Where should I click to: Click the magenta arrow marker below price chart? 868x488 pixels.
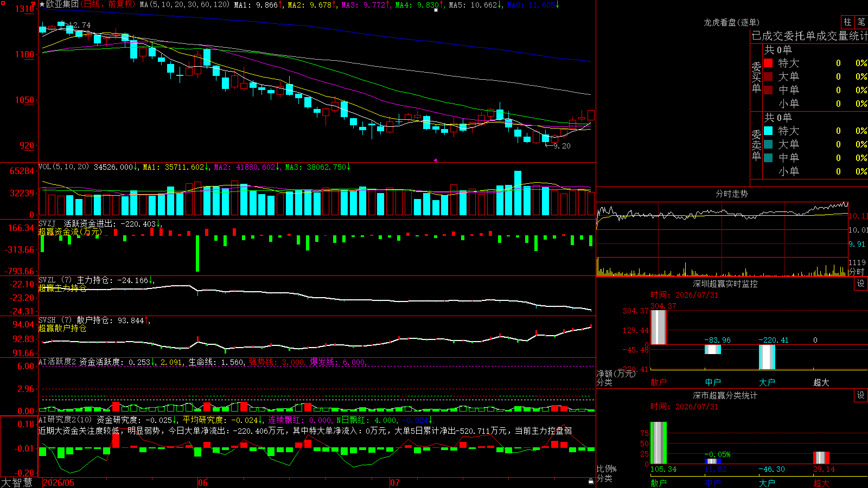tap(435, 160)
